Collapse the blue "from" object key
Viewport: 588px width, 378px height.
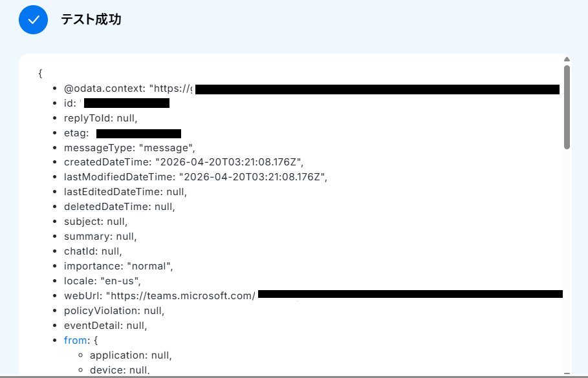tap(74, 341)
